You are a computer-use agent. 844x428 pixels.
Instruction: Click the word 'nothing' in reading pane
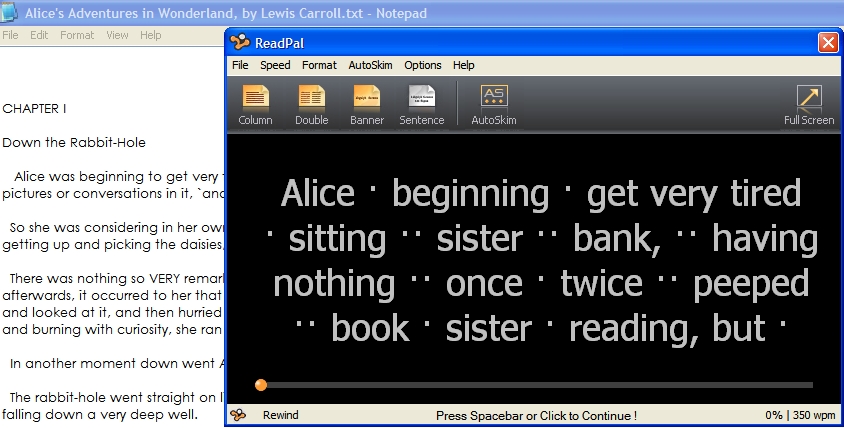tap(334, 285)
